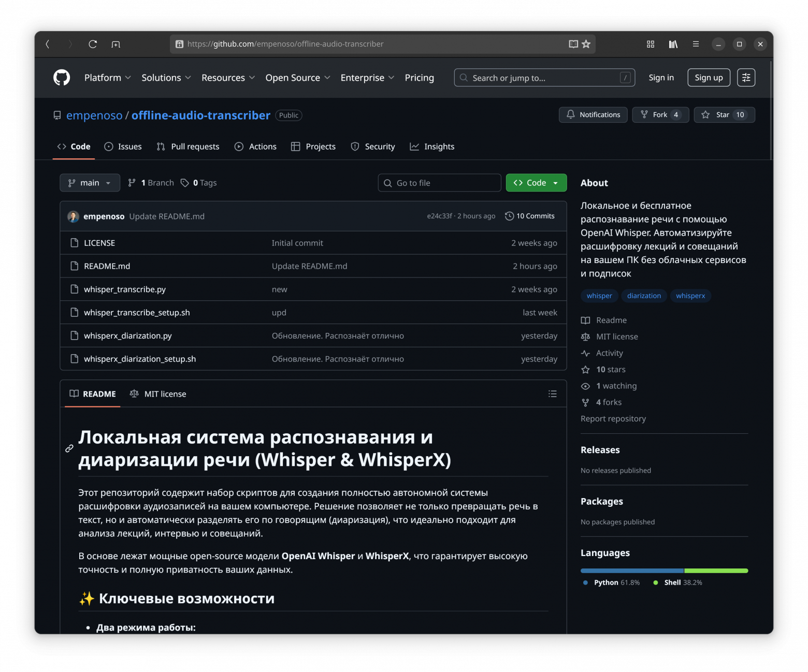Open the README outline list icon

click(552, 394)
